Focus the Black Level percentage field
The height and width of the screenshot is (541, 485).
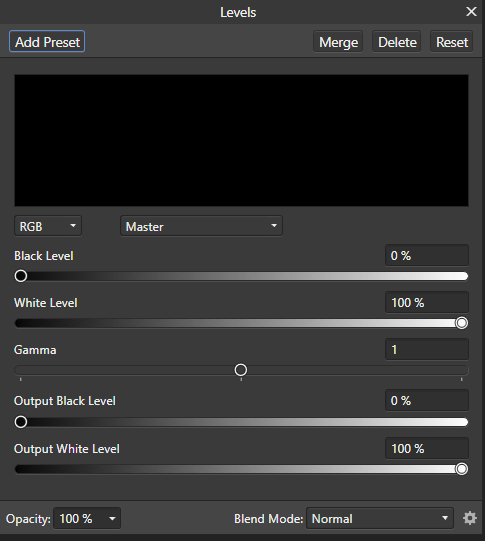[x=427, y=255]
